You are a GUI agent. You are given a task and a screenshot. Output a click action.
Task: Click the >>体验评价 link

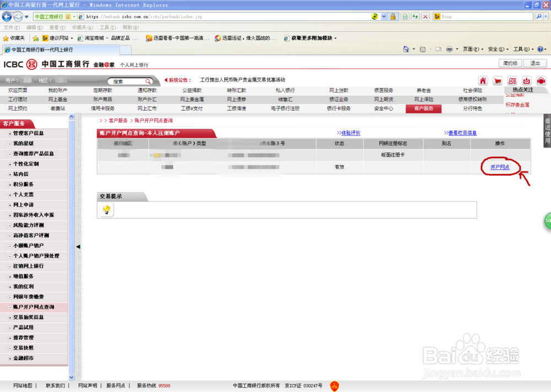(x=349, y=133)
